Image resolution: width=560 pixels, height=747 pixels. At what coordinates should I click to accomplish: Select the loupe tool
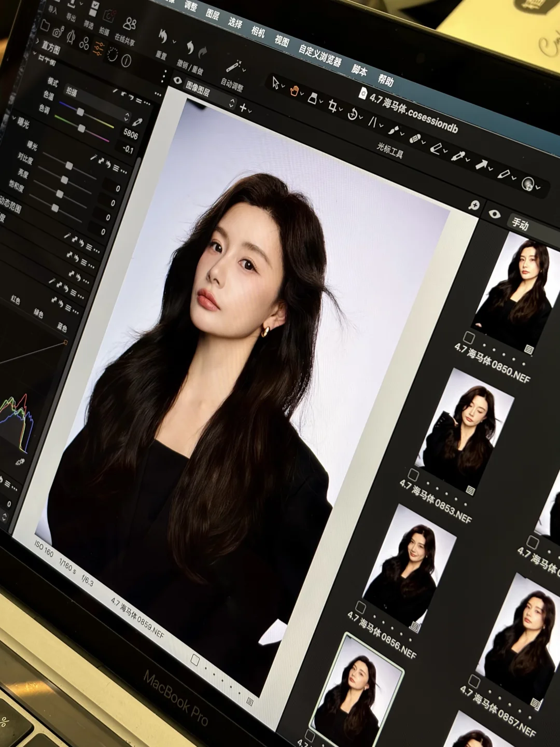tap(313, 98)
